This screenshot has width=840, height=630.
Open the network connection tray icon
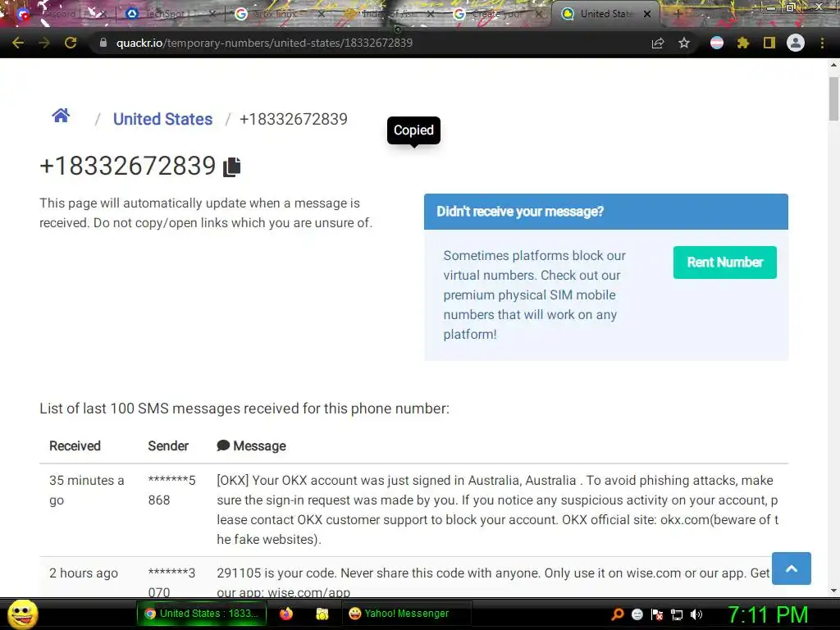(x=677, y=614)
